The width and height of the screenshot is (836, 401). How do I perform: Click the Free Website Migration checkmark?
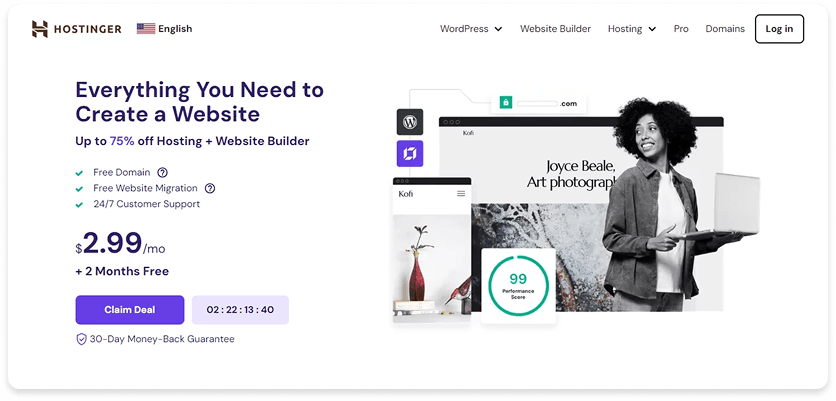pos(79,189)
